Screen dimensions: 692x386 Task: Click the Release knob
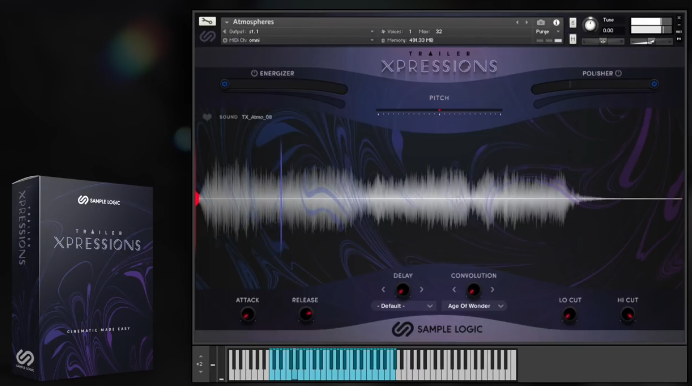point(305,314)
